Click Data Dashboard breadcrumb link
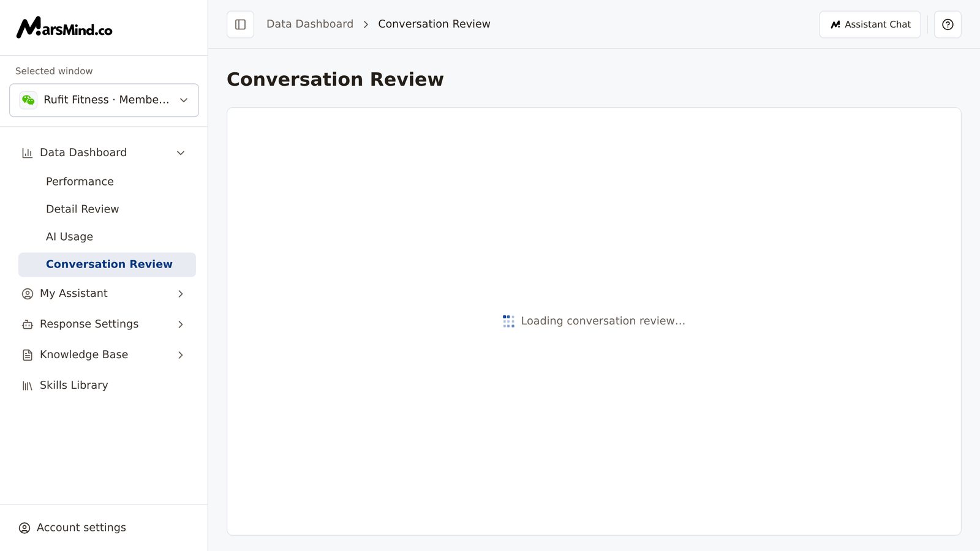980x551 pixels. click(x=310, y=24)
